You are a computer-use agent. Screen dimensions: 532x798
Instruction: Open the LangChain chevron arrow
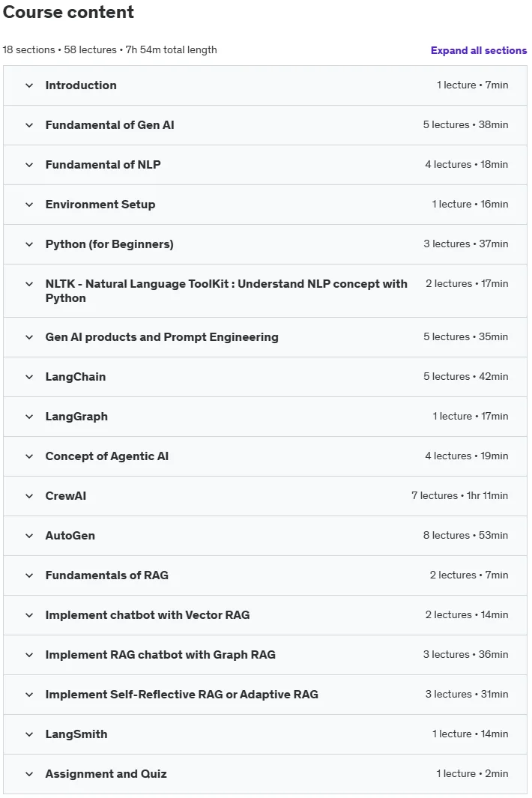click(29, 377)
